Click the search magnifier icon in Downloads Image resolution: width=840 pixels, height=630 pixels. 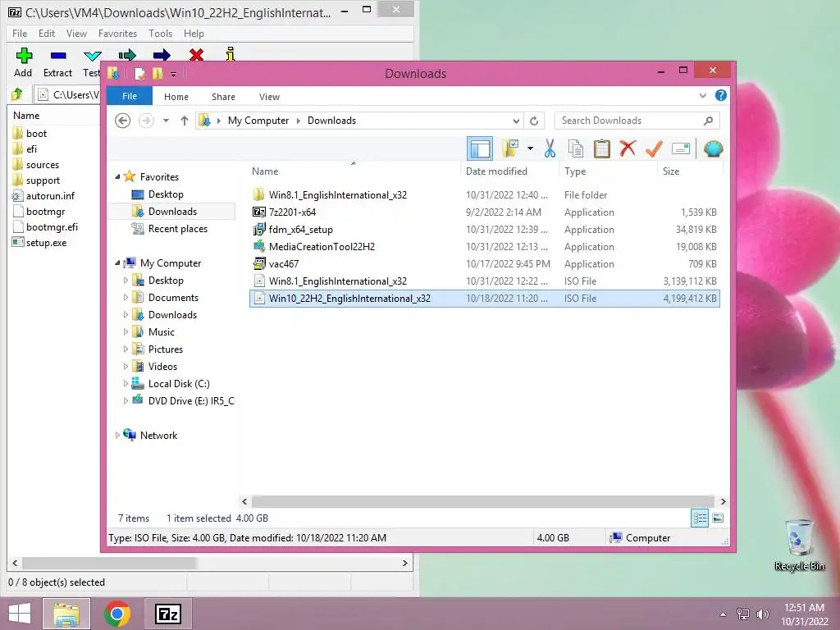click(708, 121)
